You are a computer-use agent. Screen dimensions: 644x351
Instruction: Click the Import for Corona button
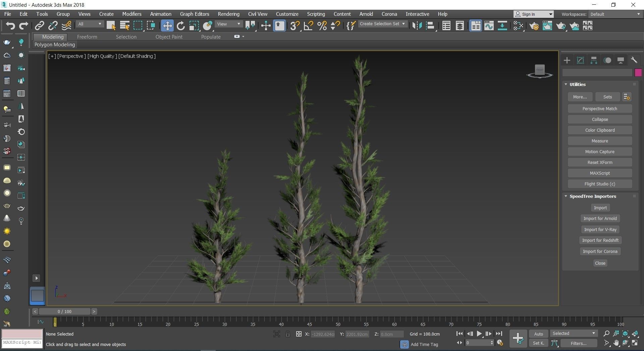[600, 251]
